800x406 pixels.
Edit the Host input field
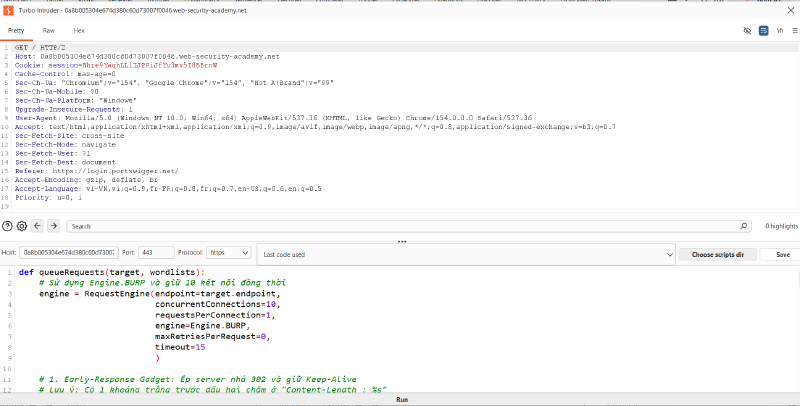coord(69,252)
